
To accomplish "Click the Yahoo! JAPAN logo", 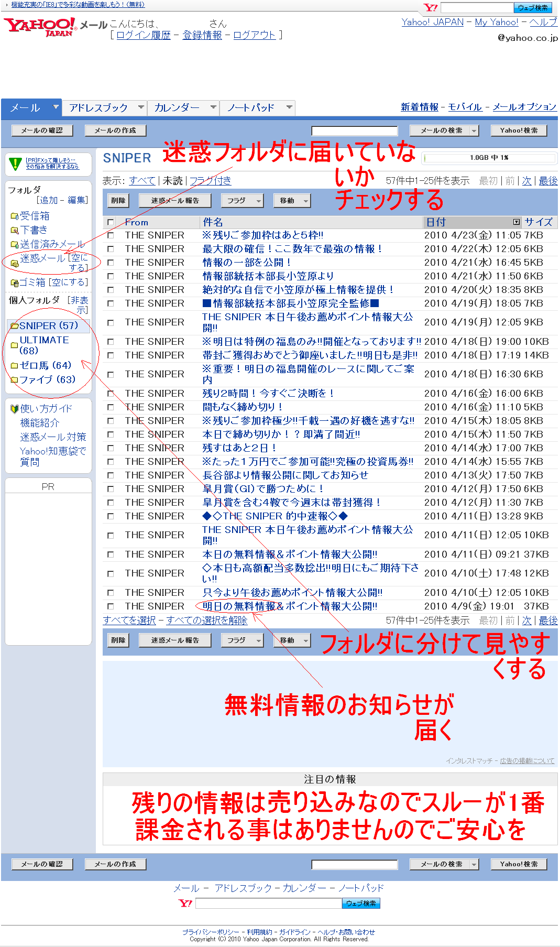I will [40, 27].
